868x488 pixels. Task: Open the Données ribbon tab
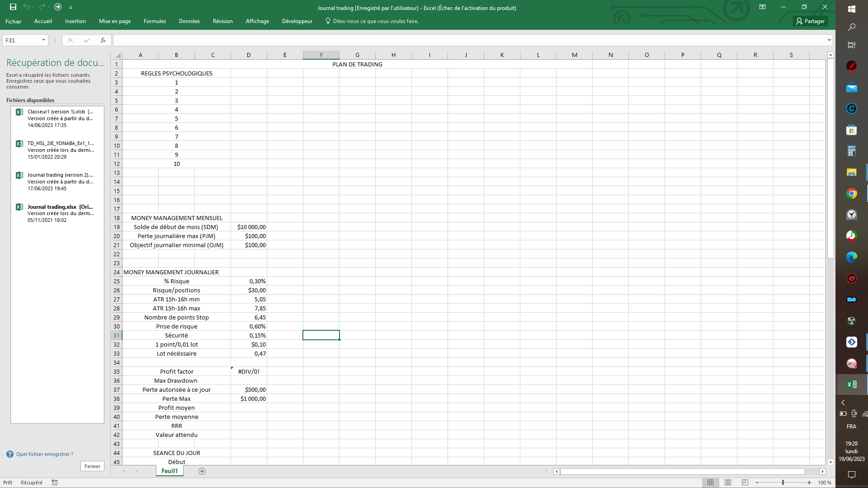(189, 21)
